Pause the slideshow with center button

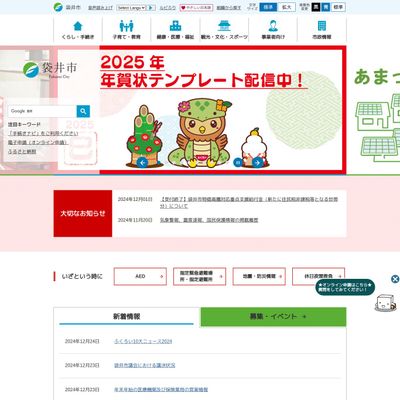pos(238,162)
